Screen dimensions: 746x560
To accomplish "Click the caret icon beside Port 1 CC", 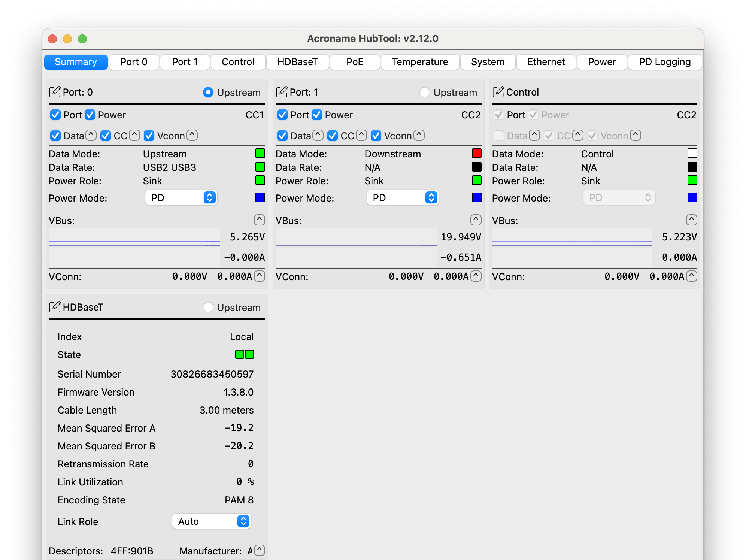I will coord(361,135).
